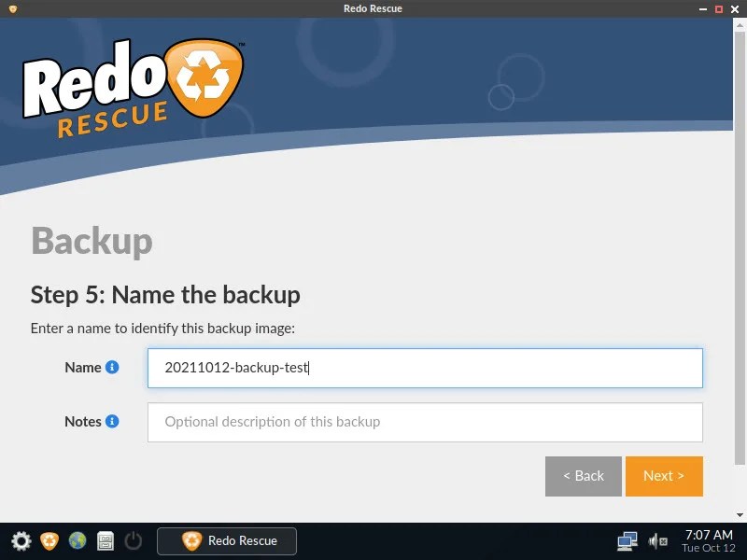747x560 pixels.
Task: Select the Redo Rescue taskbar window button
Action: (x=227, y=541)
